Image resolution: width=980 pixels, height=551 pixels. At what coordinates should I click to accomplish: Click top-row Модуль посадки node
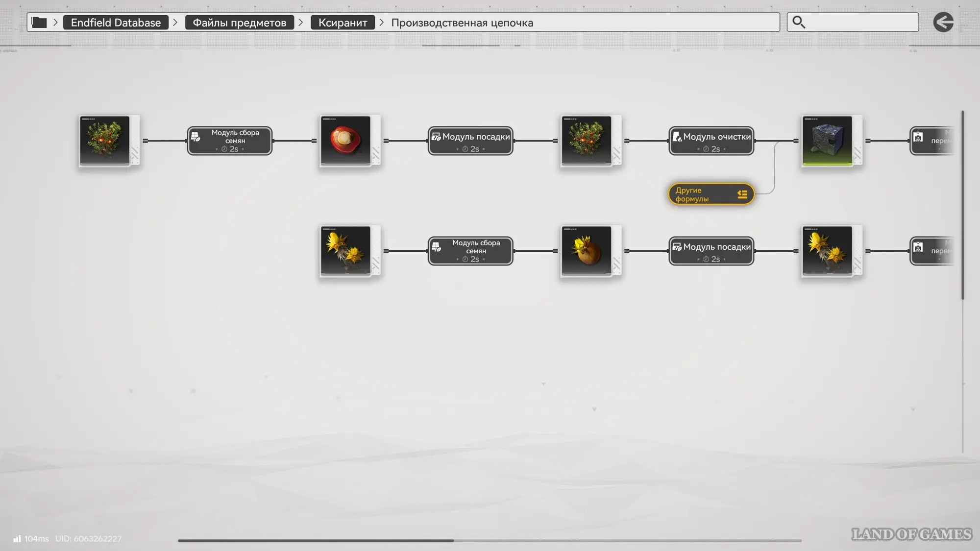pos(470,141)
